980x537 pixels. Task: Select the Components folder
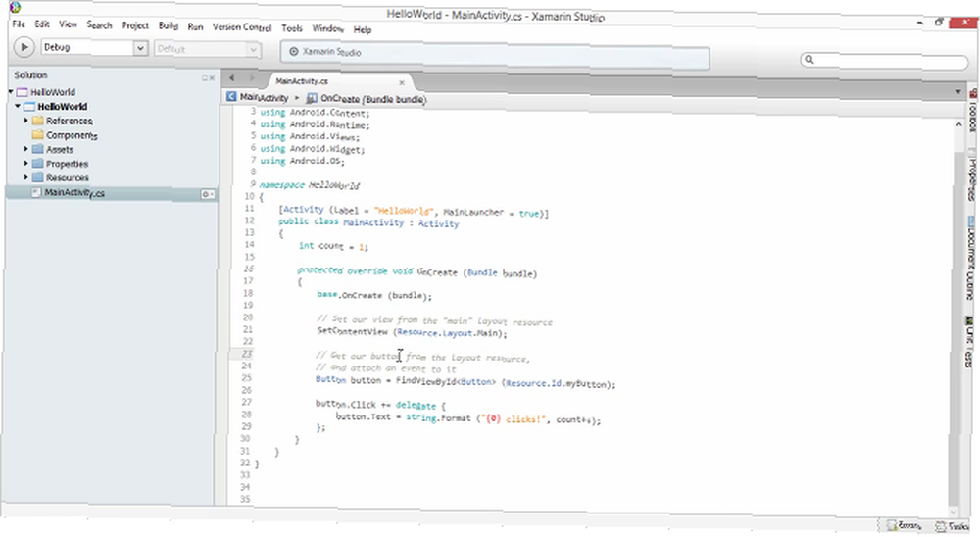[x=72, y=135]
